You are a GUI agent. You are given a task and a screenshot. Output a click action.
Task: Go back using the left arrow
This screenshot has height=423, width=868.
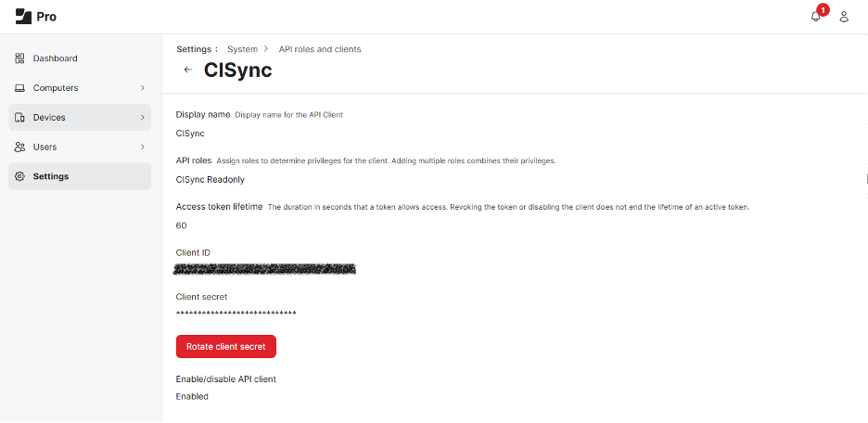point(188,70)
